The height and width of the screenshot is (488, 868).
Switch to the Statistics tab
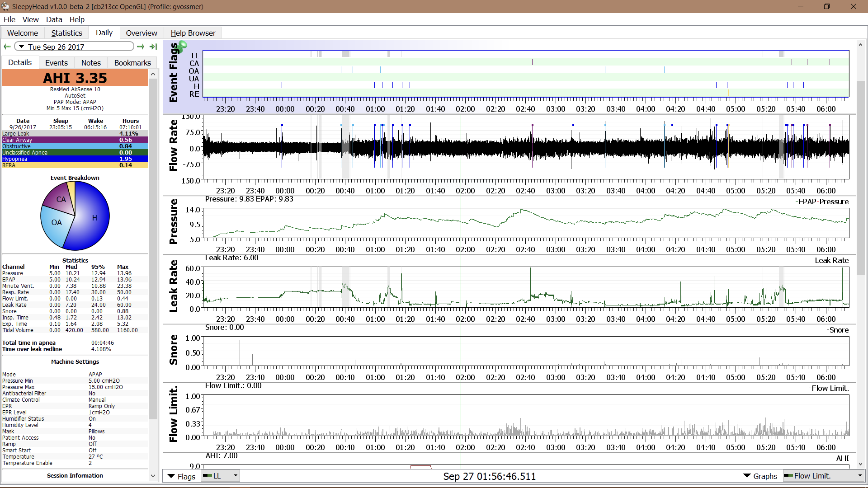pyautogui.click(x=66, y=33)
